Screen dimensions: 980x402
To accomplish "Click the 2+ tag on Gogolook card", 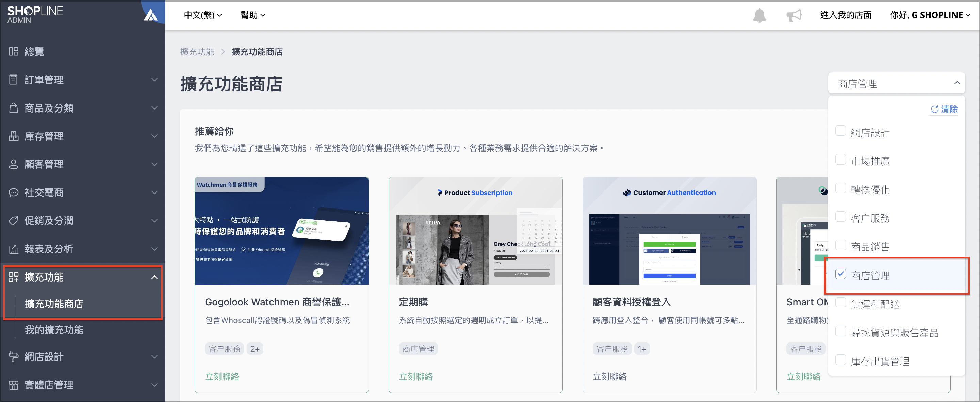I will coord(255,349).
